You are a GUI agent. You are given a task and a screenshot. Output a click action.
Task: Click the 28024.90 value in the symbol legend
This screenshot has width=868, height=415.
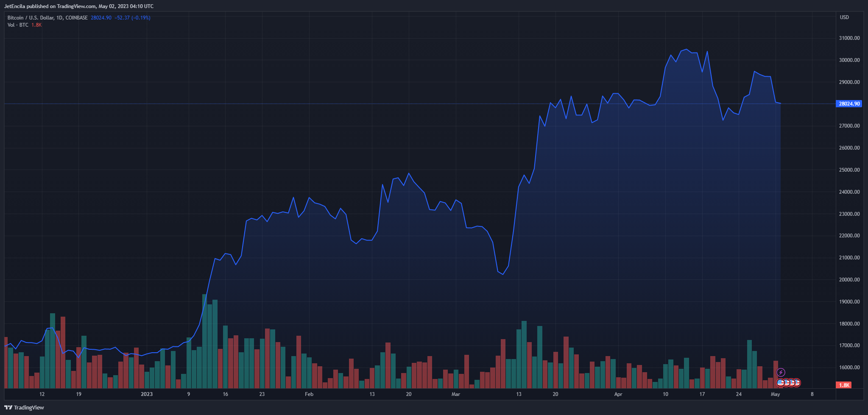tap(101, 18)
